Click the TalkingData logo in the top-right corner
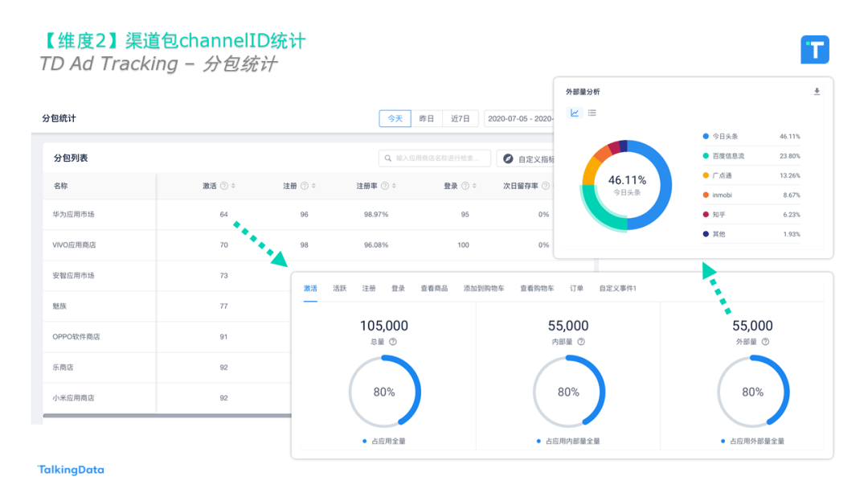Viewport: 868px width, 489px height. coord(814,50)
